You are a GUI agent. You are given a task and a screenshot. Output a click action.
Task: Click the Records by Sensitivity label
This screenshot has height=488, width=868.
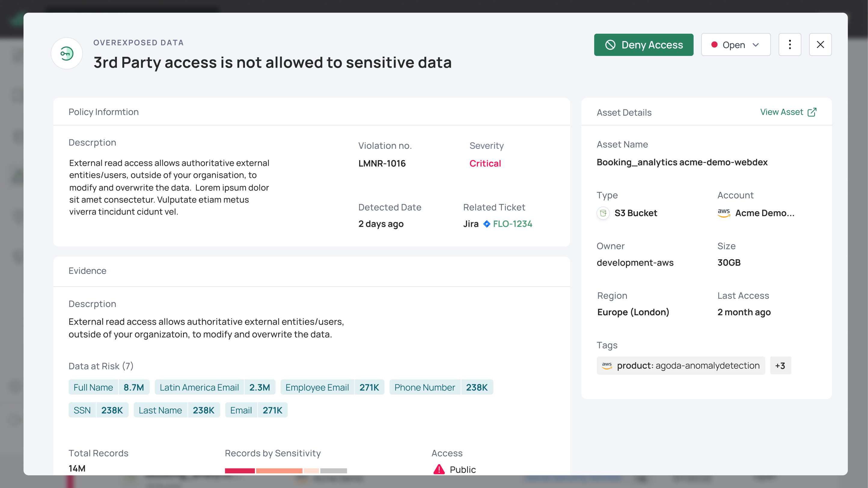click(x=273, y=453)
